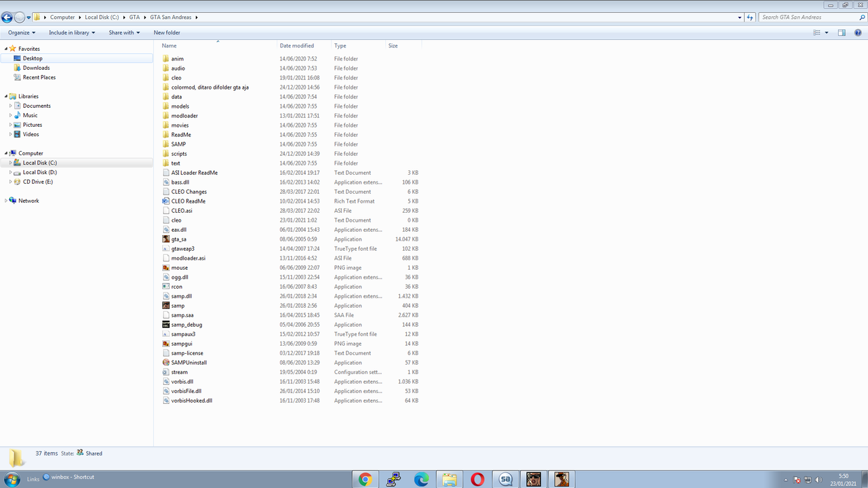The height and width of the screenshot is (488, 868).
Task: Open Microsoft Edge from the taskbar
Action: pos(422,479)
